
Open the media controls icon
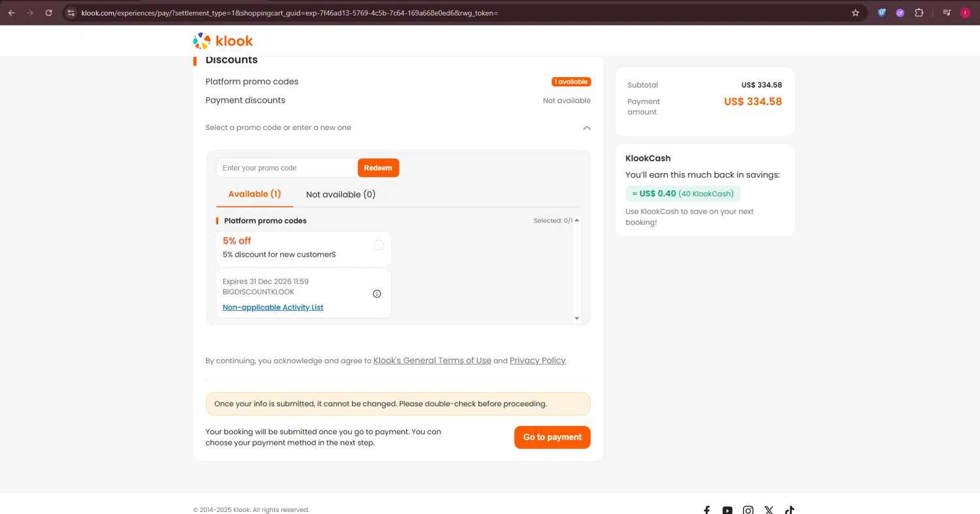(x=947, y=12)
